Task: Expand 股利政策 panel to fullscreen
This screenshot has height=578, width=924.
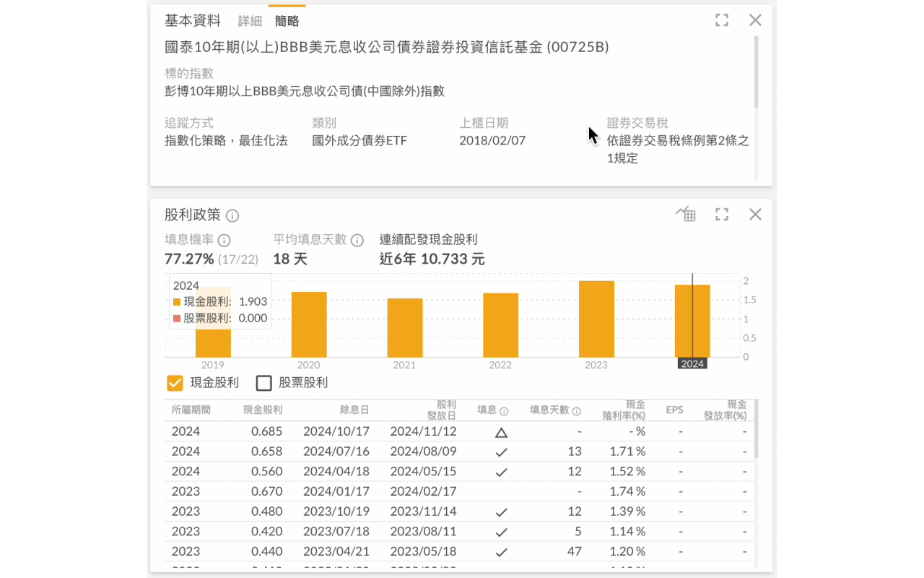Action: (721, 214)
